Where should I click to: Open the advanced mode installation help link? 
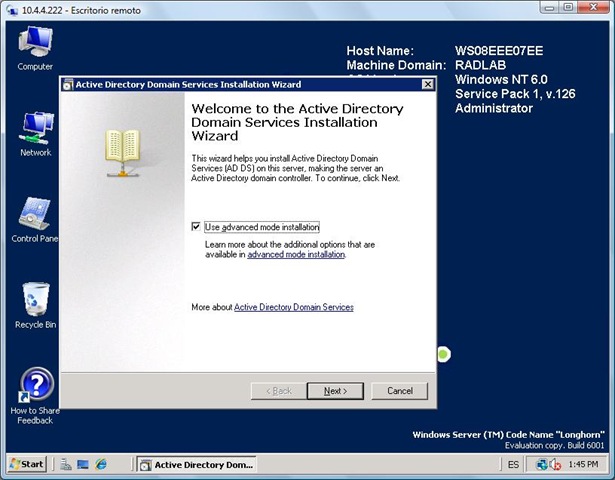[x=296, y=255]
